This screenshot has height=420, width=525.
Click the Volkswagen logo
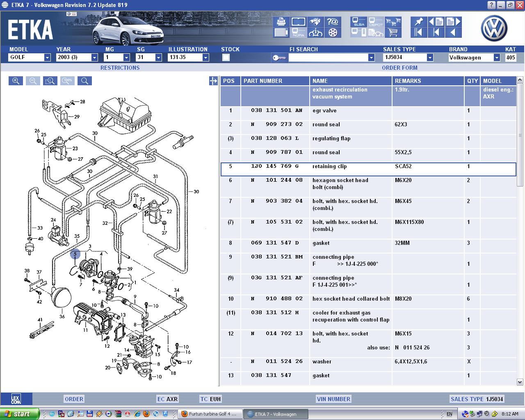[494, 28]
